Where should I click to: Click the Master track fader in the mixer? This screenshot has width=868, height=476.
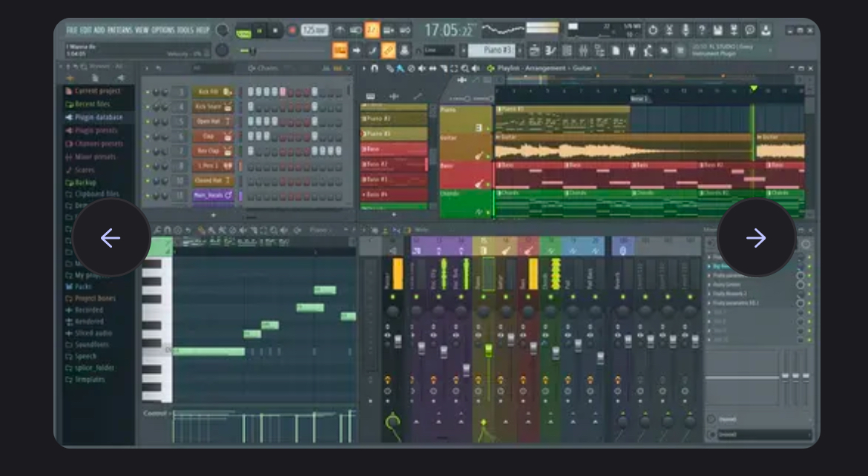click(x=397, y=342)
